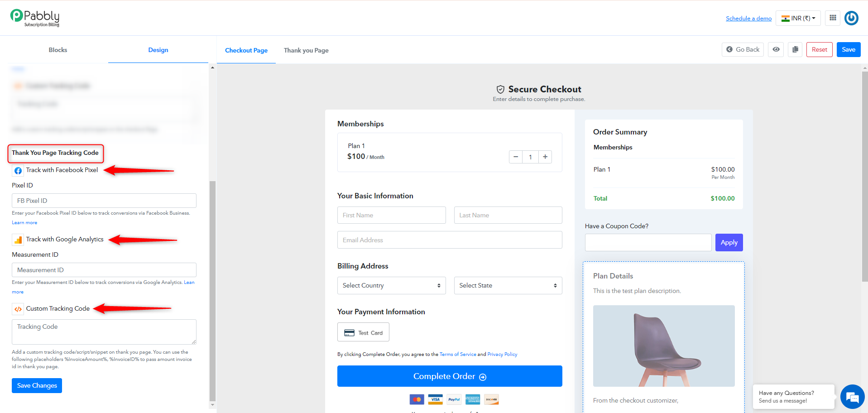
Task: Click the Visa payment logo
Action: (435, 399)
